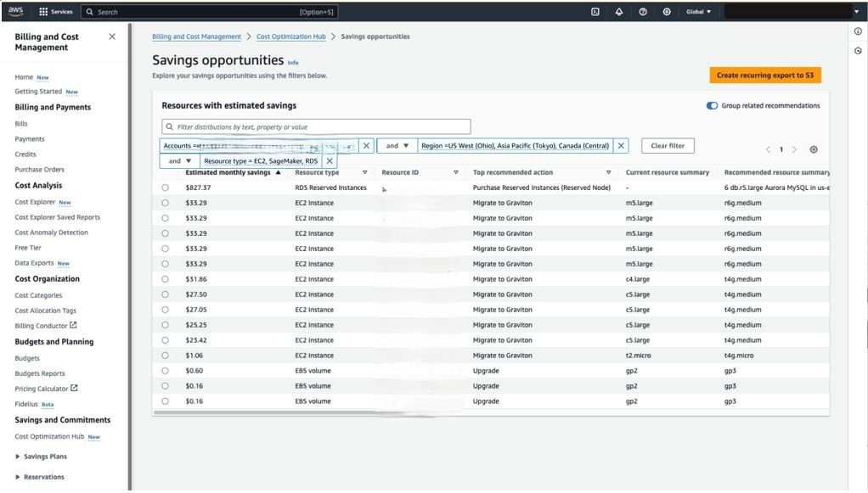Click Create recurring export to S3
868x493 pixels.
coord(765,76)
